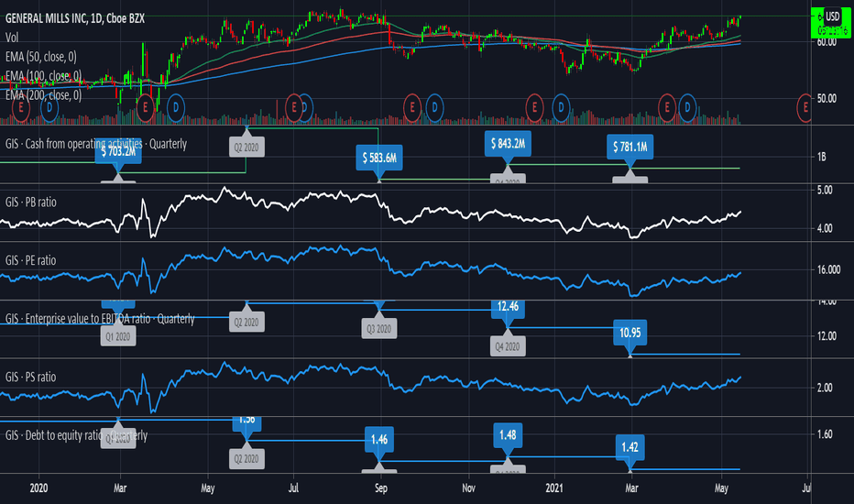854x504 pixels.
Task: Click the dividend D marker in January 2020
Action: 49,108
